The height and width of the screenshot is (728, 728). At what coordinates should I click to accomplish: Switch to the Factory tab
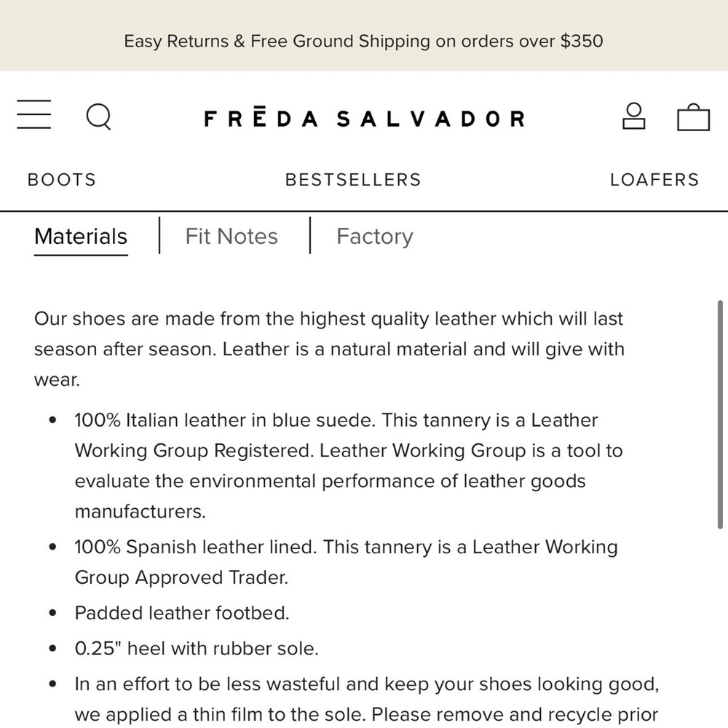point(375,237)
